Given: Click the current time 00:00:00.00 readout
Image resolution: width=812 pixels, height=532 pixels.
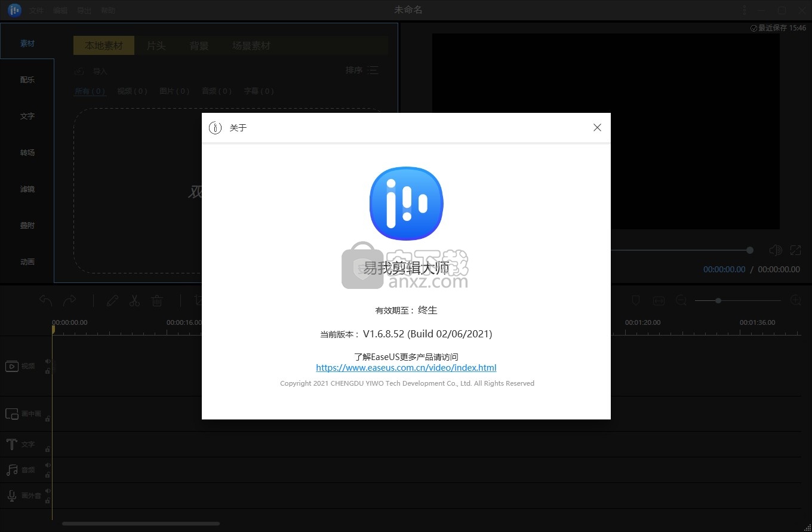Looking at the screenshot, I should 724,269.
